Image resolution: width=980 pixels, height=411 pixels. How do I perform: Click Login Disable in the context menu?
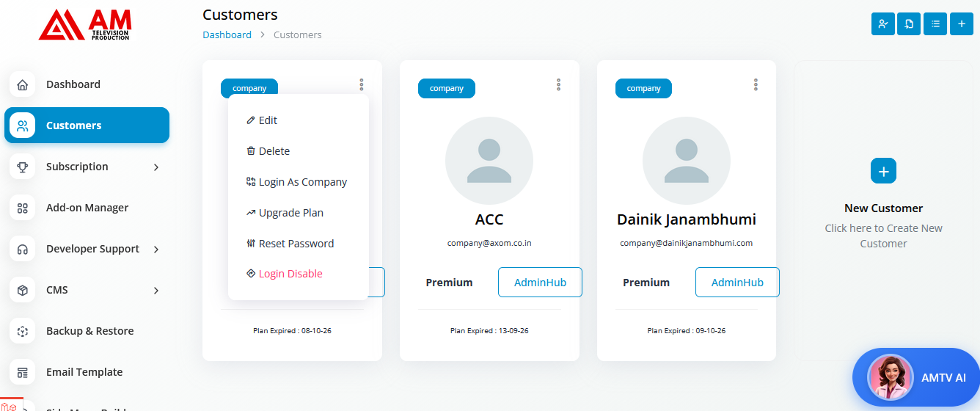tap(290, 274)
